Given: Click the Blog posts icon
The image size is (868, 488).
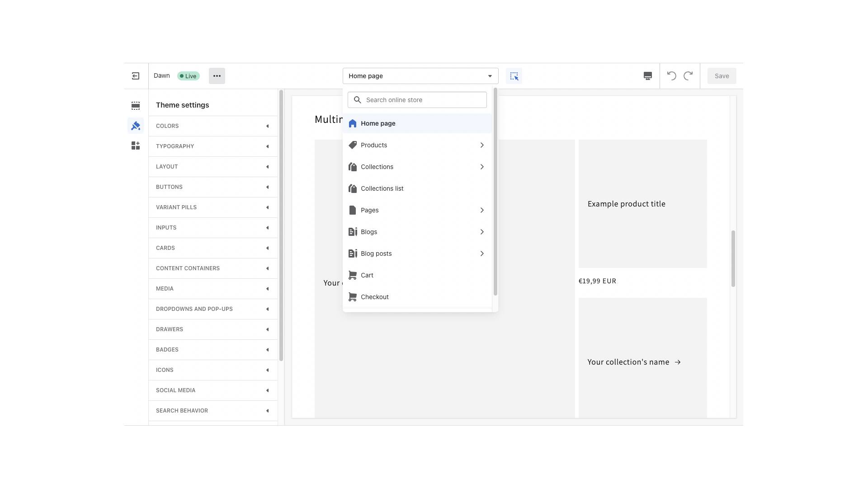Looking at the screenshot, I should point(353,253).
